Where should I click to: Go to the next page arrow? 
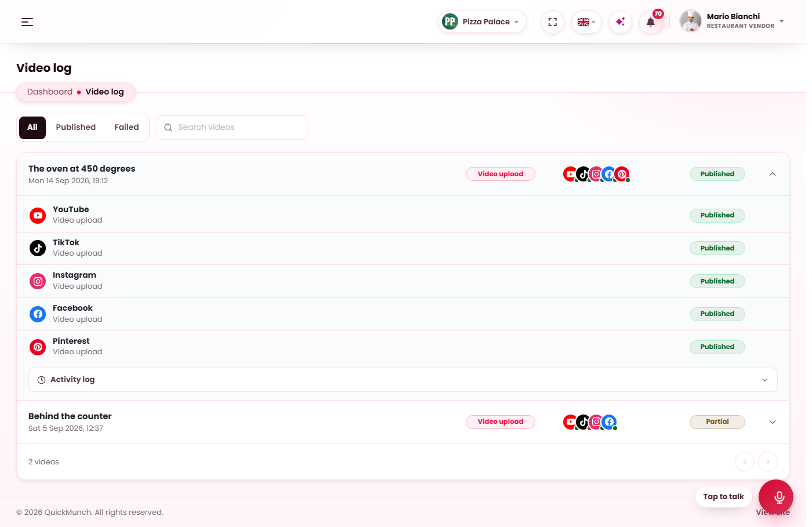tap(768, 461)
